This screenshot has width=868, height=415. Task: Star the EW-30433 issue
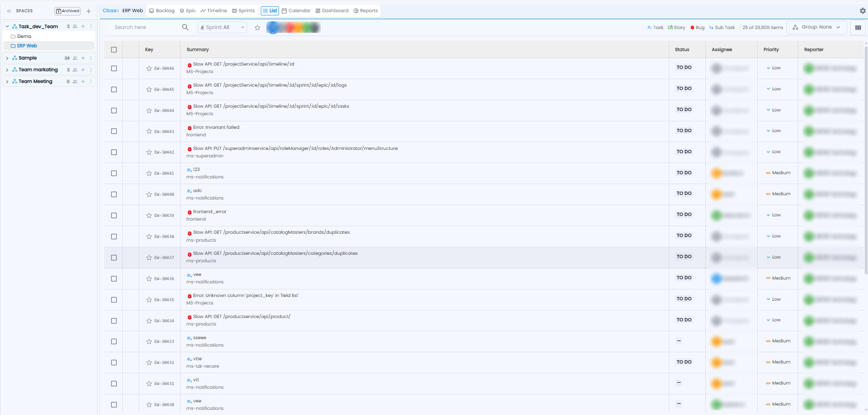(x=149, y=341)
